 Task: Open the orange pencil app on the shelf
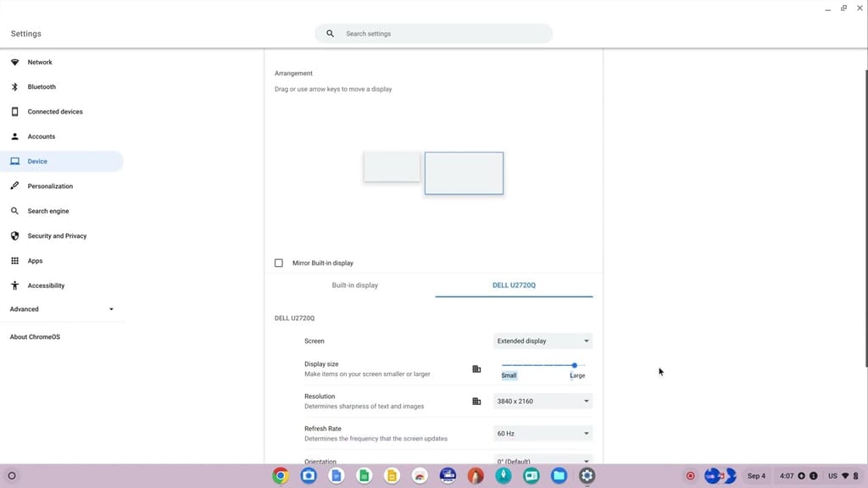pos(476,476)
